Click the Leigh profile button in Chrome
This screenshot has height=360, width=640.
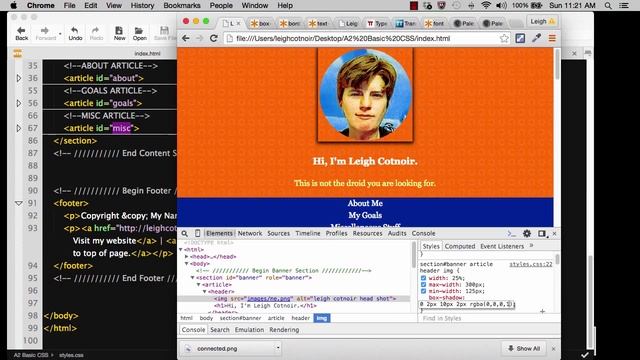pos(542,21)
